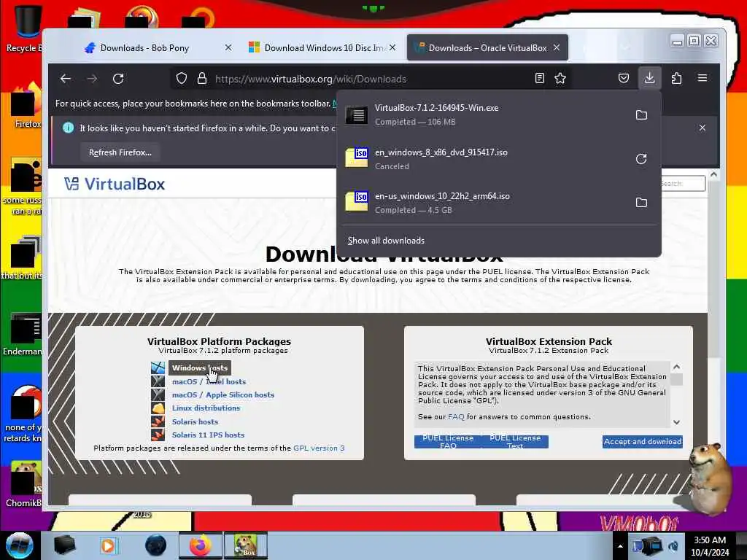Reload the page with the refresh icon
Image resolution: width=747 pixels, height=560 pixels.
[118, 79]
